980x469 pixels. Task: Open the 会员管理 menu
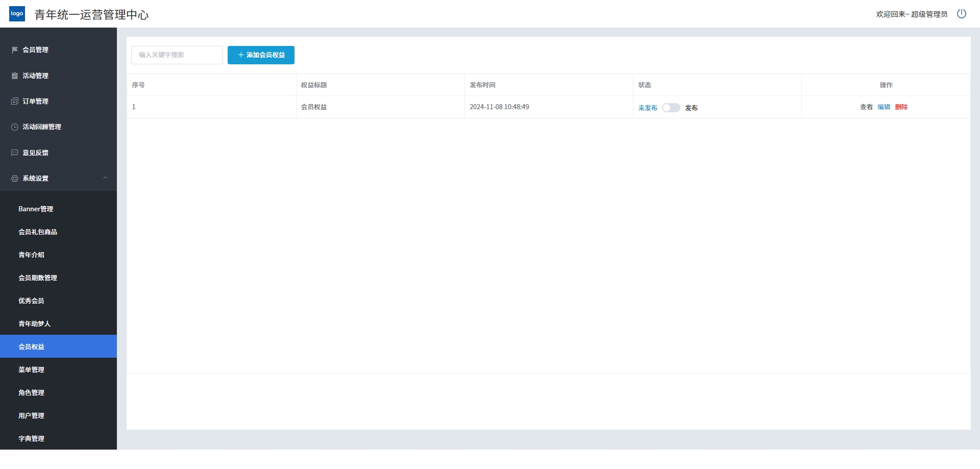(x=58, y=50)
